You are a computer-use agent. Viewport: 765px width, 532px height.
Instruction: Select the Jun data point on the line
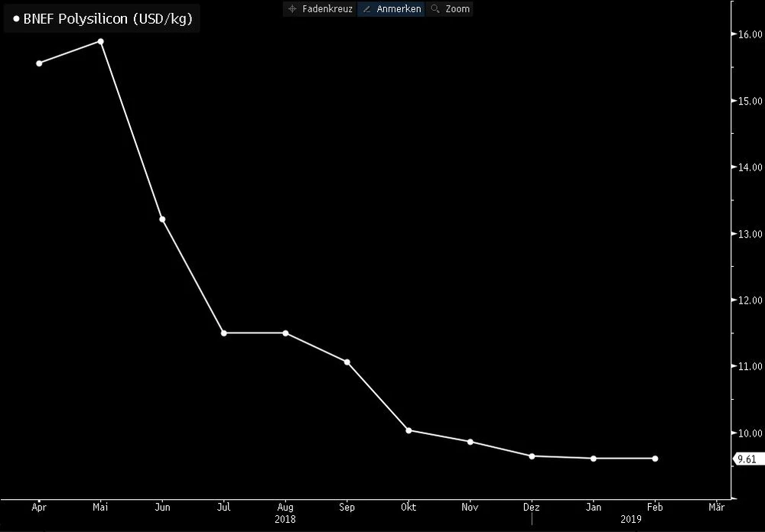(162, 219)
